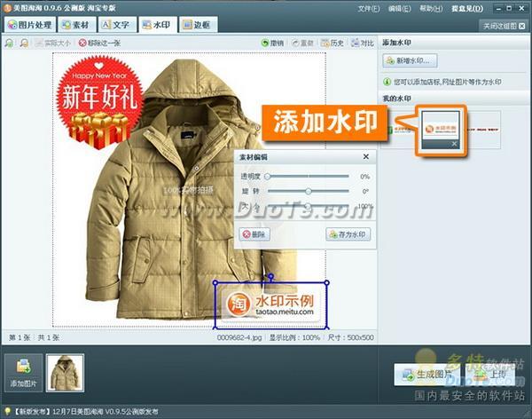
Task: Click the zoom out magnifier icon
Action: 23,43
